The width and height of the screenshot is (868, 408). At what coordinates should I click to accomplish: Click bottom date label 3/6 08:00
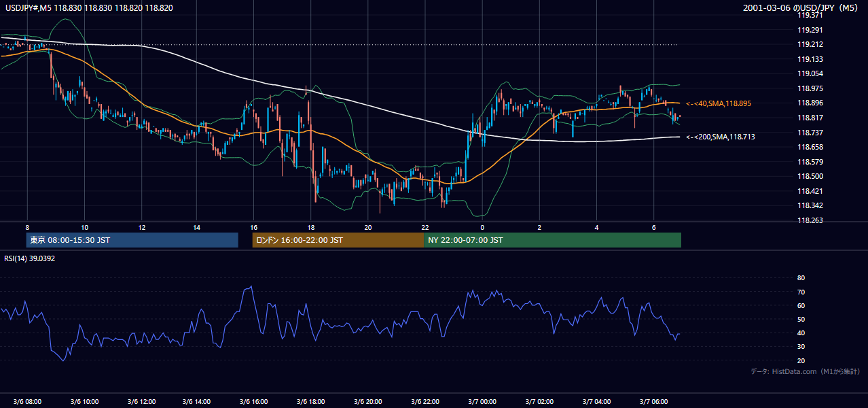pos(27,401)
